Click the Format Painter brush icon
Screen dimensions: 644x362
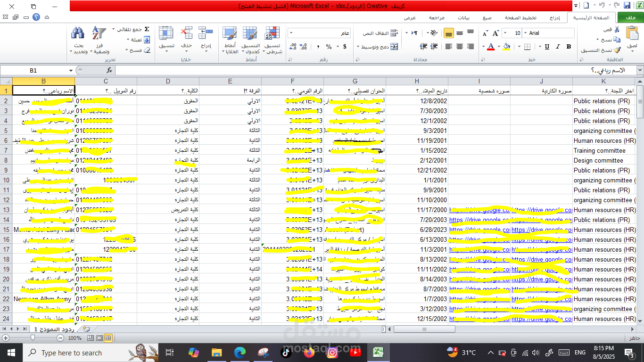[617, 50]
